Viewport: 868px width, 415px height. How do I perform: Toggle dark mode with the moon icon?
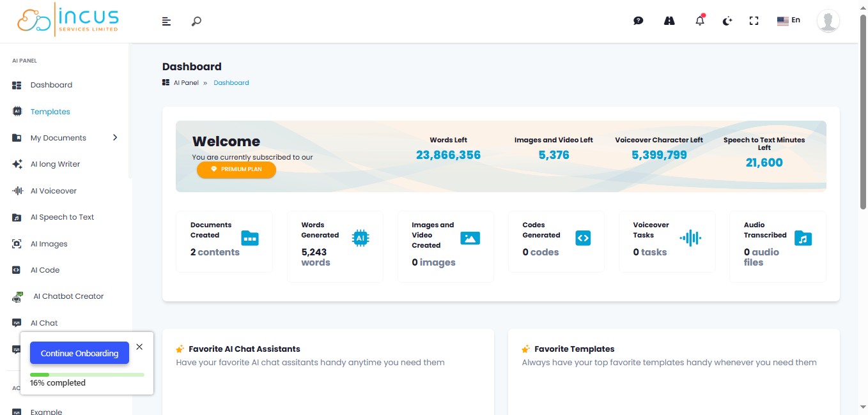pyautogui.click(x=727, y=21)
